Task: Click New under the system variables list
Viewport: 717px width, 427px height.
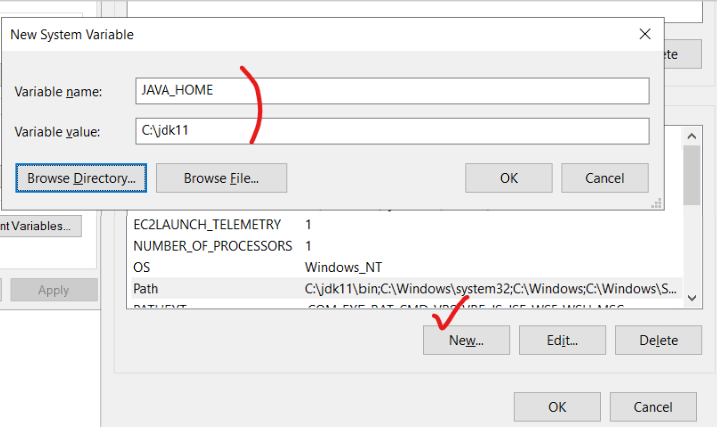Action: pos(466,340)
